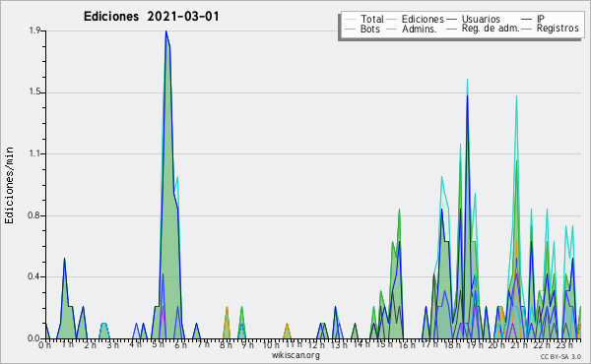Click the green Ediciones legend line swatch
Image resolution: width=591 pixels, height=364 pixels.
tap(392, 20)
